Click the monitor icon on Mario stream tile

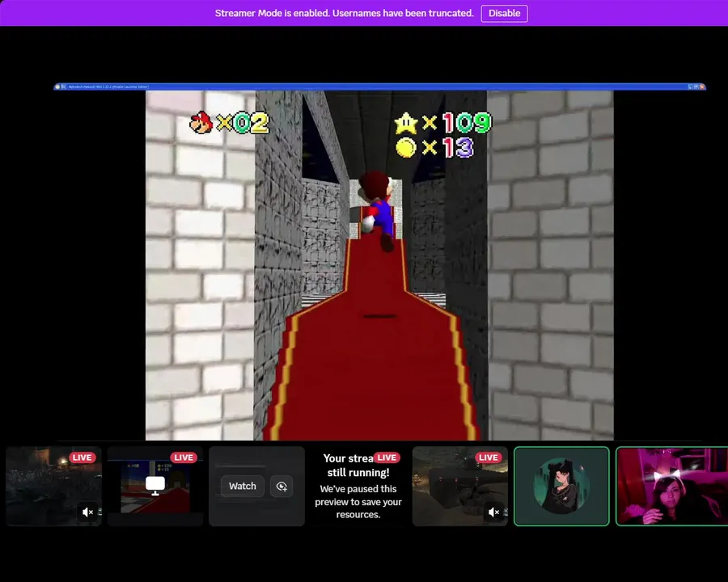click(x=155, y=486)
